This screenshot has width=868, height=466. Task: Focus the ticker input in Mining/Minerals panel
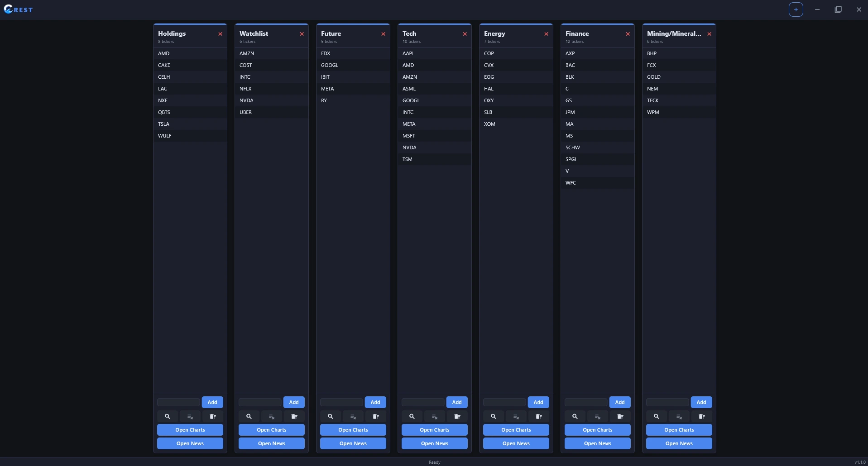[667, 402]
